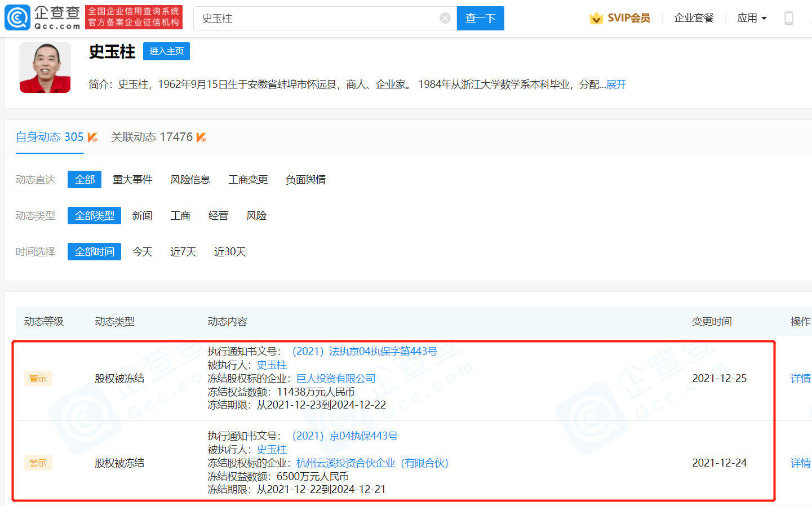
Task: Click the mobile phone icon at top right
Action: [x=789, y=17]
